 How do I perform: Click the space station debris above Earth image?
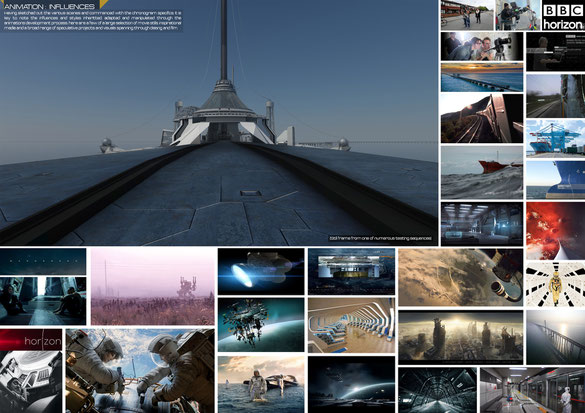[x=261, y=325]
